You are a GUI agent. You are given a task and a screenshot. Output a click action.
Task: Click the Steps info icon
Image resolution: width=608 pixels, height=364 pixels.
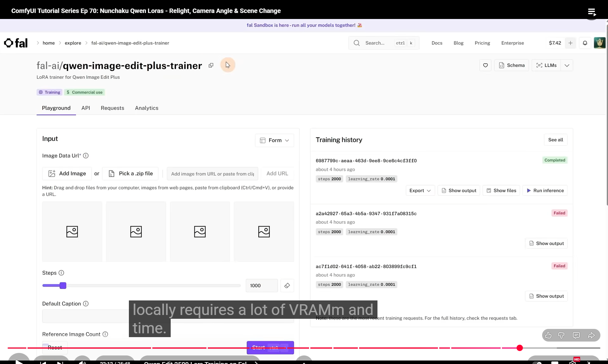[x=61, y=273]
